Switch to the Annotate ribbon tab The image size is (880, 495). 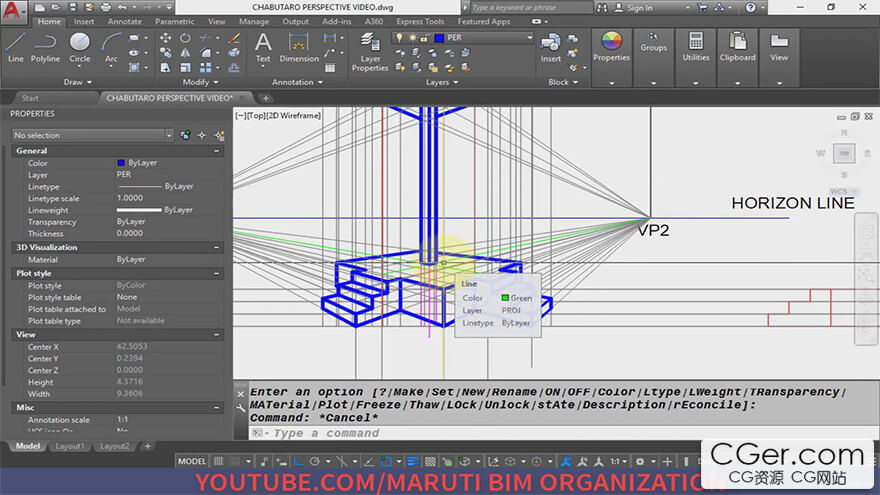(125, 21)
